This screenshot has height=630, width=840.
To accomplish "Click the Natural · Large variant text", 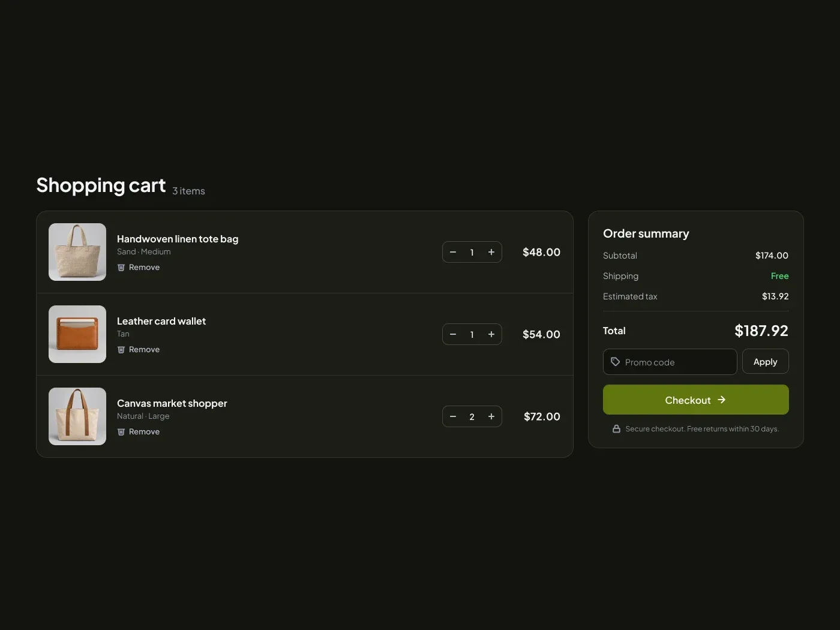I will (143, 416).
